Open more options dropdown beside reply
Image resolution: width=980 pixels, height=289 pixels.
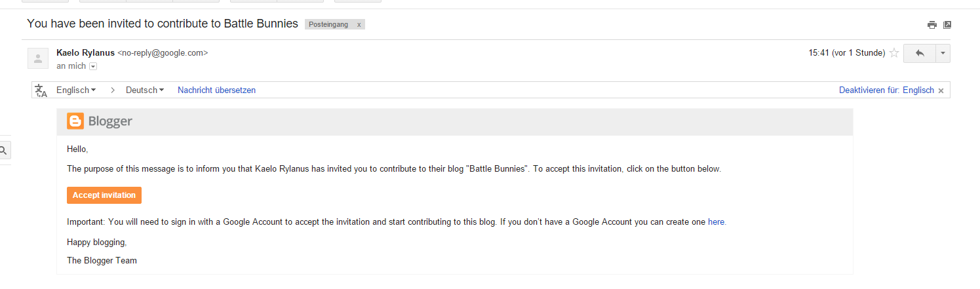[x=942, y=53]
